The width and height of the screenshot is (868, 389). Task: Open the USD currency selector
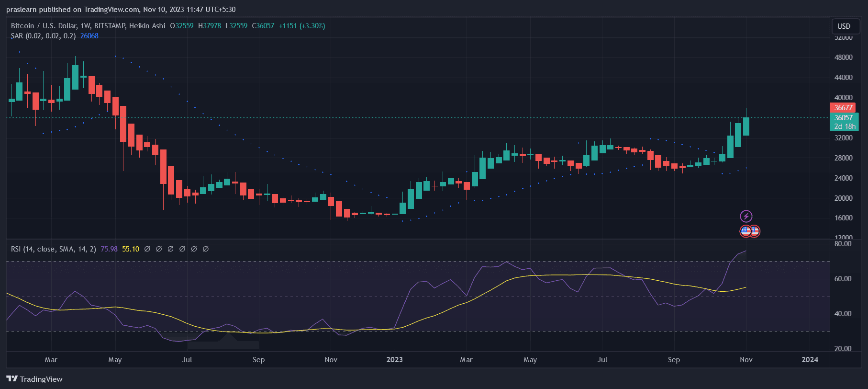tap(844, 26)
